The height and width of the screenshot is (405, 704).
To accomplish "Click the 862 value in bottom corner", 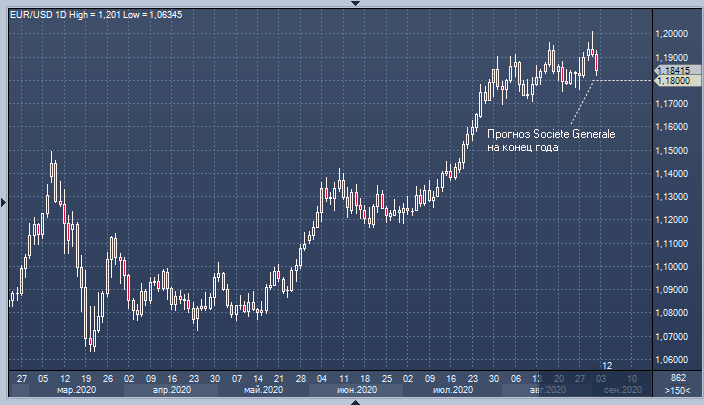I will (x=677, y=378).
